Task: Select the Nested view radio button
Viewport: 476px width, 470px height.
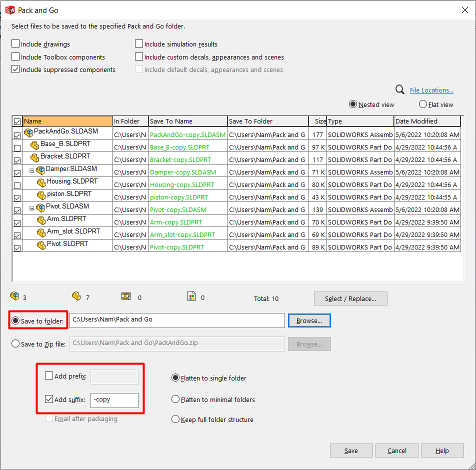Action: 353,104
